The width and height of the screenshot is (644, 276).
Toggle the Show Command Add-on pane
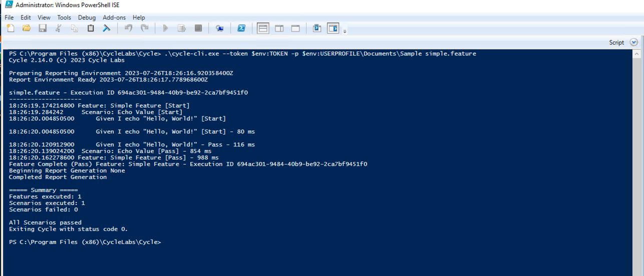coord(333,28)
